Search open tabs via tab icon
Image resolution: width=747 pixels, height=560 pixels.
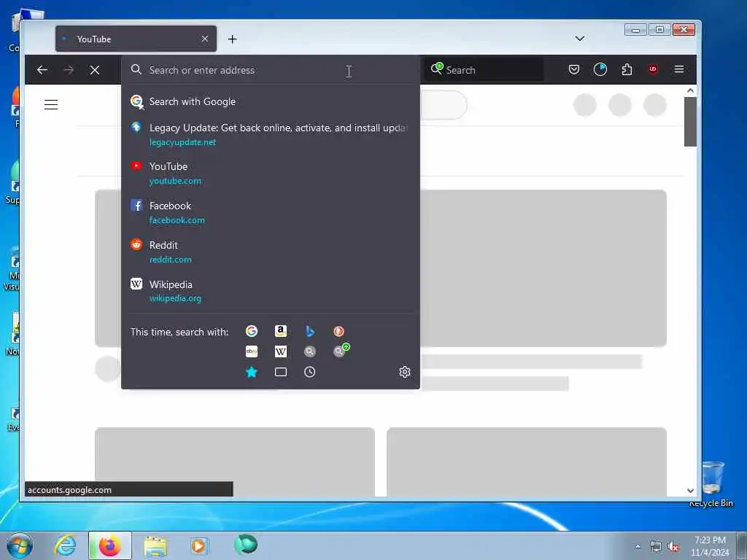click(x=281, y=372)
